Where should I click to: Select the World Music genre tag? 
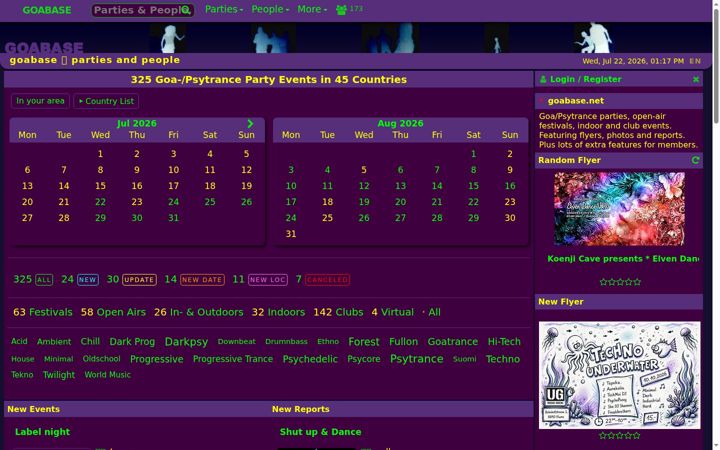click(x=107, y=375)
